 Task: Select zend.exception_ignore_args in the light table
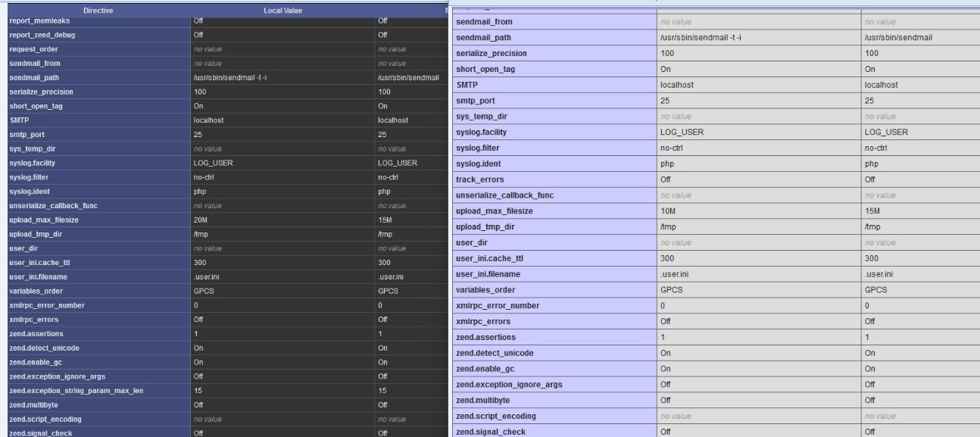click(510, 385)
